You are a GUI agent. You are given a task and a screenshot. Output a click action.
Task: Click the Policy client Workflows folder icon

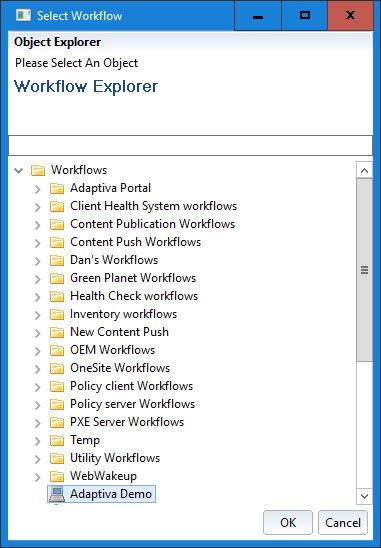[x=57, y=386]
